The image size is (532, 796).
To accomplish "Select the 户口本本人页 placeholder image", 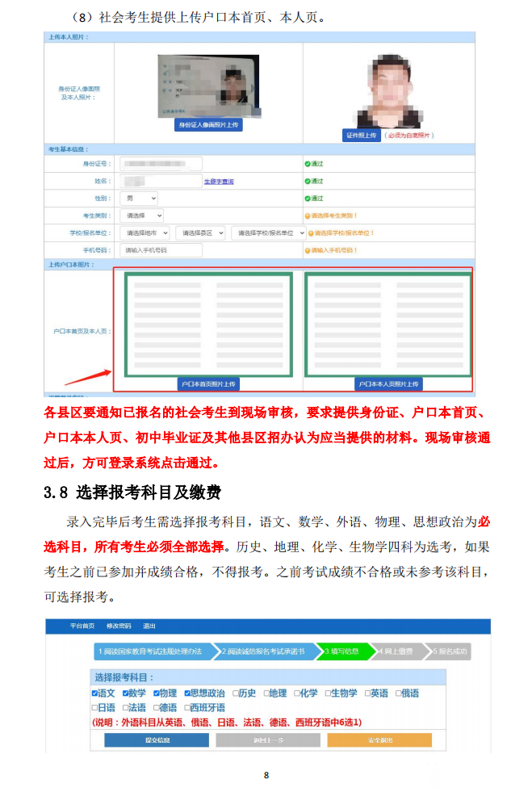I will (x=388, y=325).
